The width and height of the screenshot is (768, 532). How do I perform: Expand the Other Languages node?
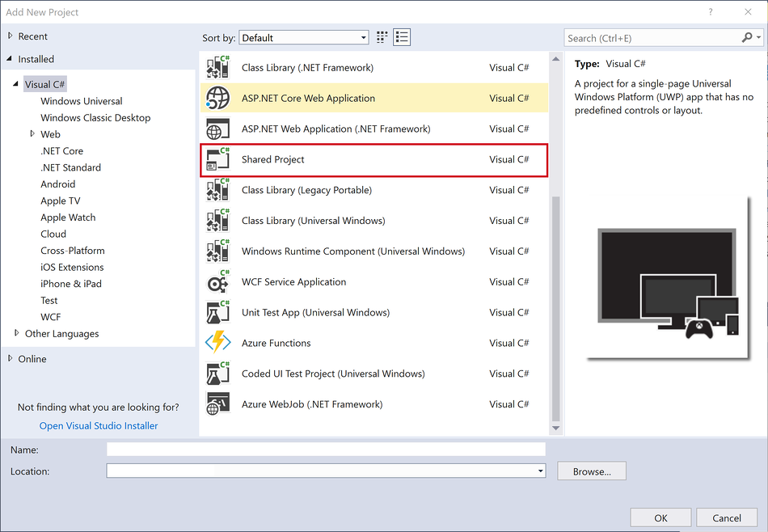tap(17, 333)
